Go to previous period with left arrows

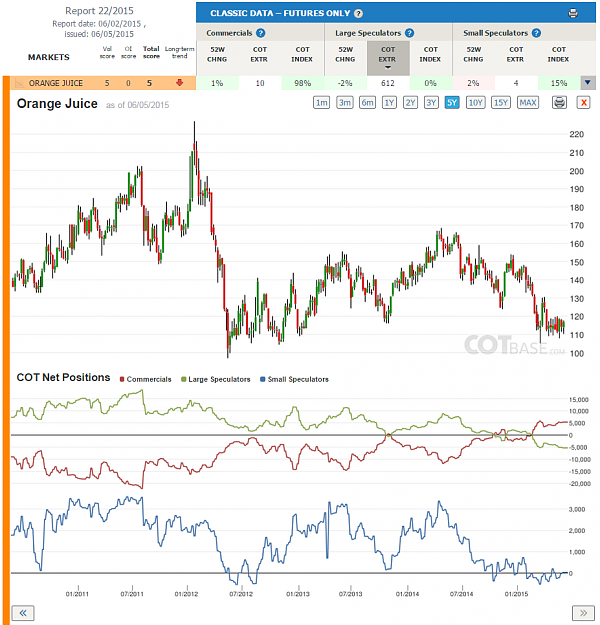[23, 613]
